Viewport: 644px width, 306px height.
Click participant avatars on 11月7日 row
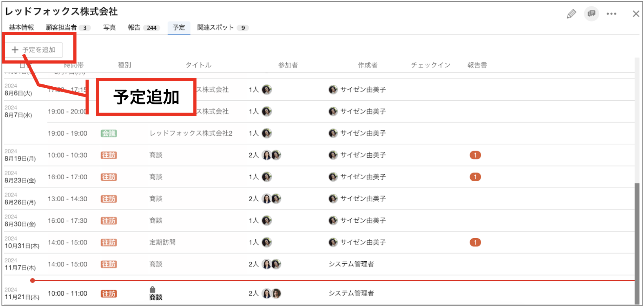(271, 264)
